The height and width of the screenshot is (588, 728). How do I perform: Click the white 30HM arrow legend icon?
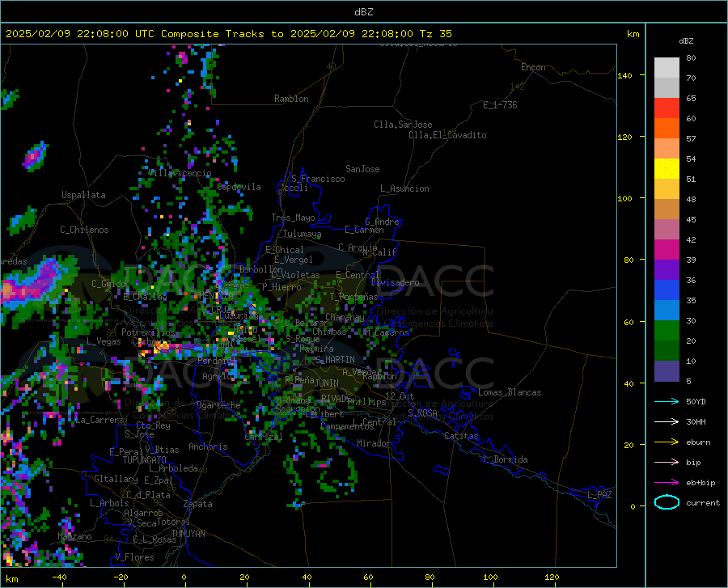[667, 422]
